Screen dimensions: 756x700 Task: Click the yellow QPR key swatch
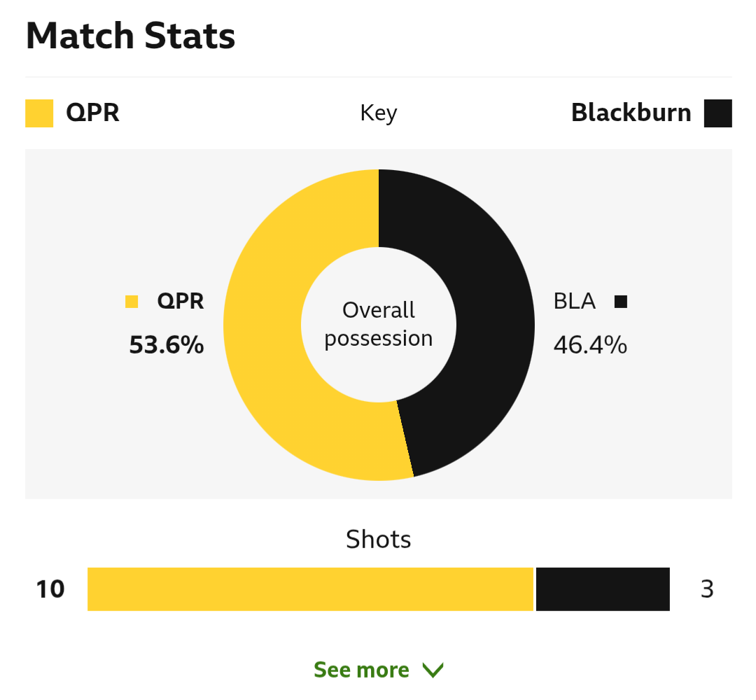[39, 113]
